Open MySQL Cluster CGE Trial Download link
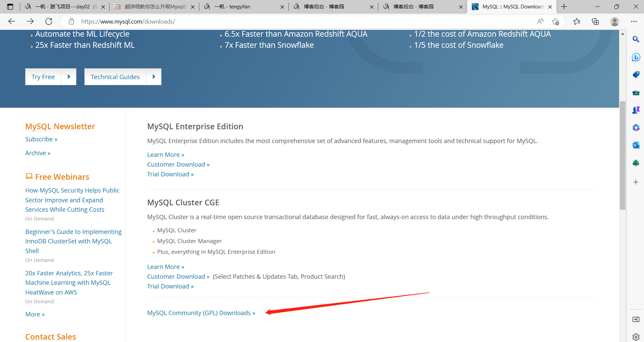The image size is (644, 342). [x=171, y=286]
